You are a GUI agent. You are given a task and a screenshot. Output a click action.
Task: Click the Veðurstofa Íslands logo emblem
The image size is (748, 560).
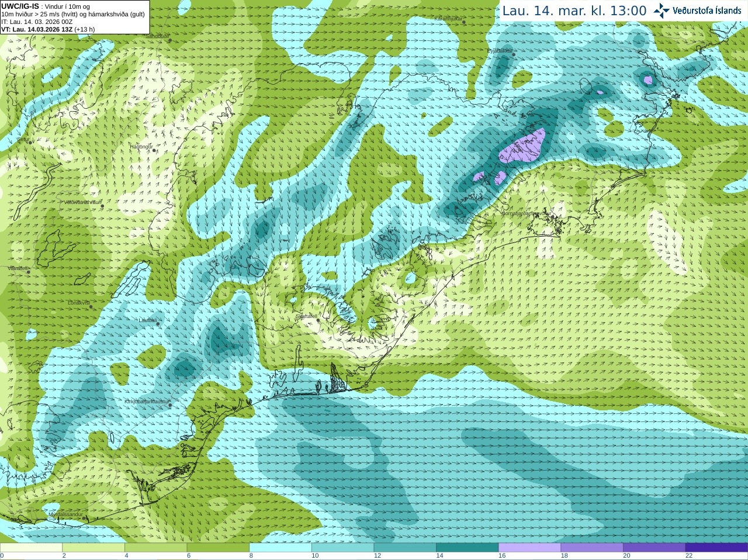pos(662,11)
